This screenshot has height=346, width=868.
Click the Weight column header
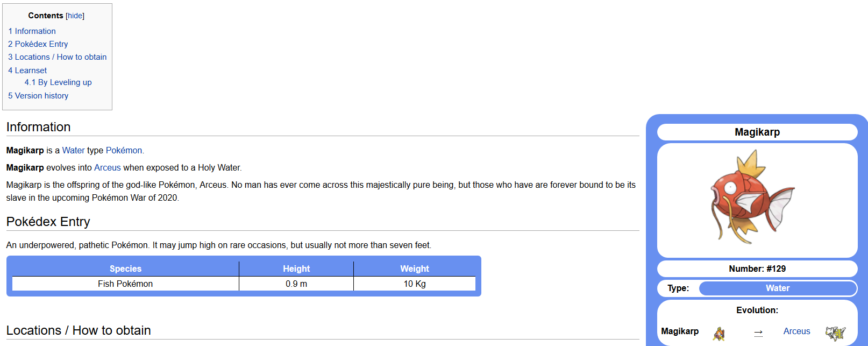coord(414,269)
